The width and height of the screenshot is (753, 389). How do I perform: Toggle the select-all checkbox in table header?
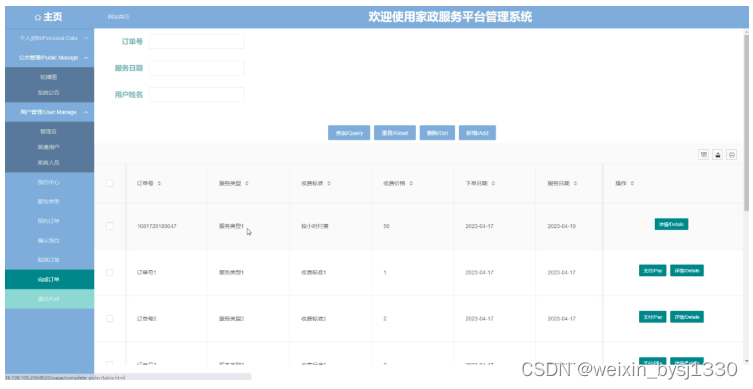pyautogui.click(x=109, y=183)
